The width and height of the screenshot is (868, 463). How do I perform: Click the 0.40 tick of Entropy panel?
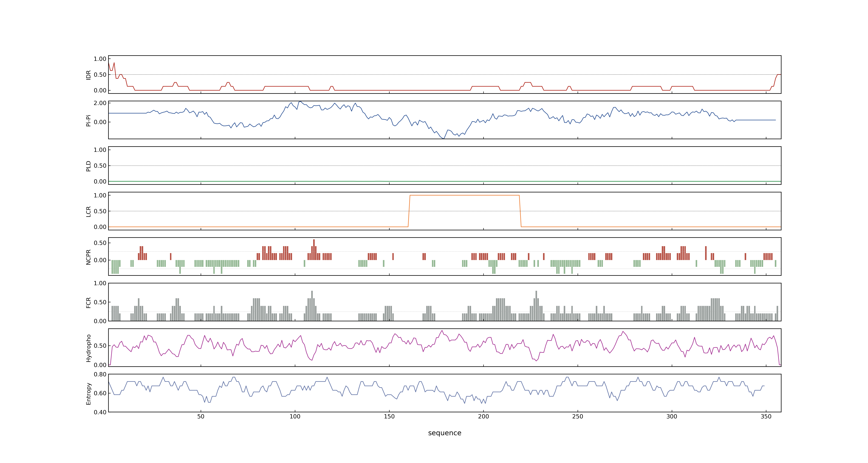point(100,412)
